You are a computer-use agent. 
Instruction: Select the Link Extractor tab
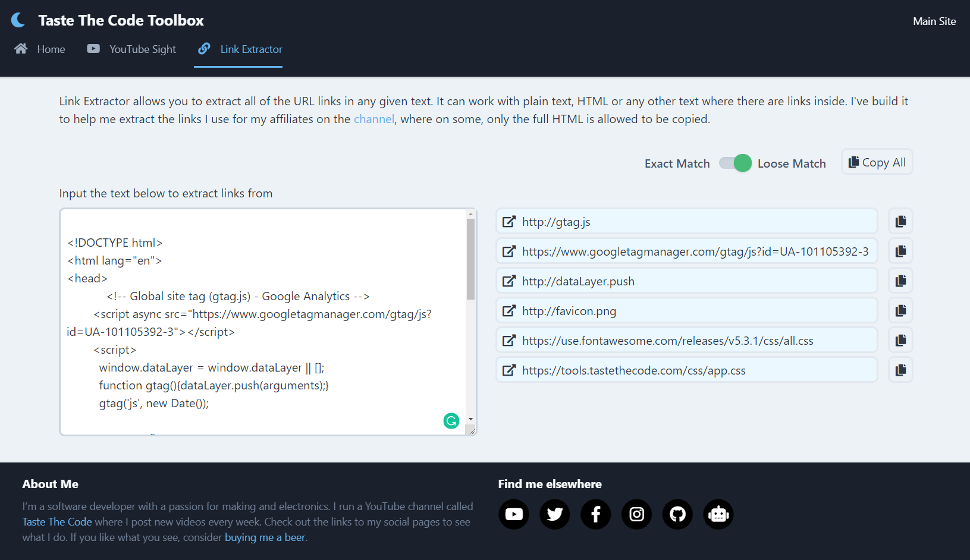pyautogui.click(x=240, y=49)
